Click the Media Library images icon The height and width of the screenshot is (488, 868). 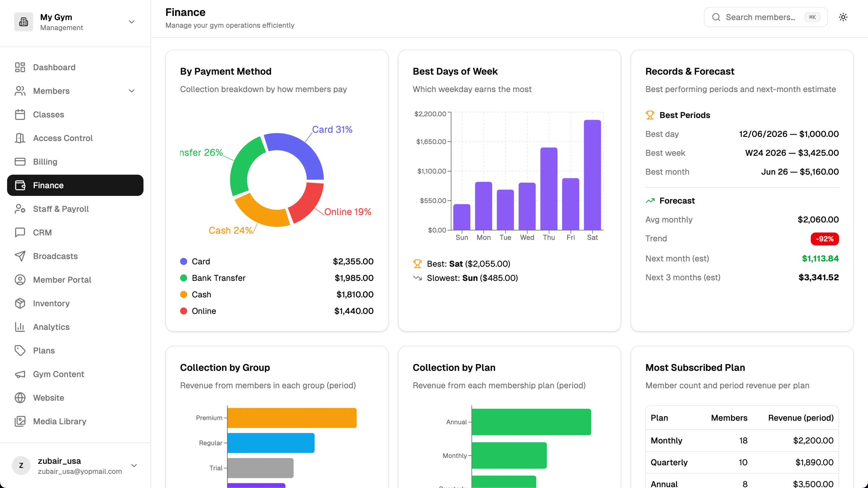(x=20, y=421)
